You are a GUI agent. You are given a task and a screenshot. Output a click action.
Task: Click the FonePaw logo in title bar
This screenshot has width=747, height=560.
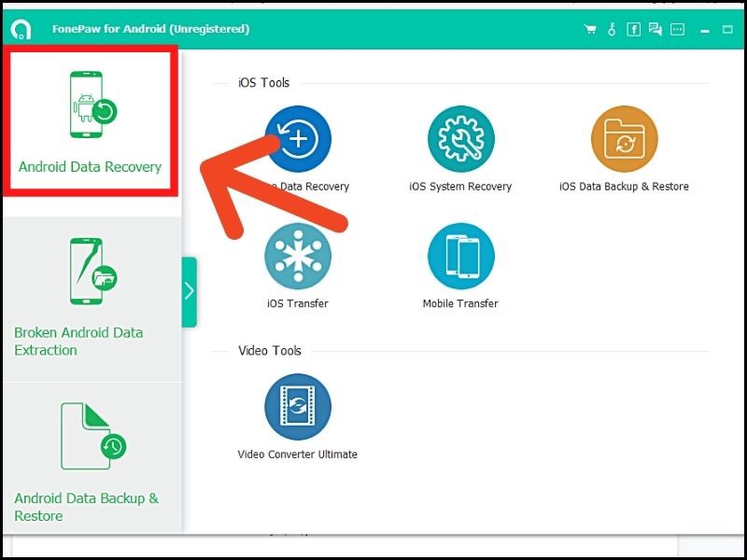[21, 30]
